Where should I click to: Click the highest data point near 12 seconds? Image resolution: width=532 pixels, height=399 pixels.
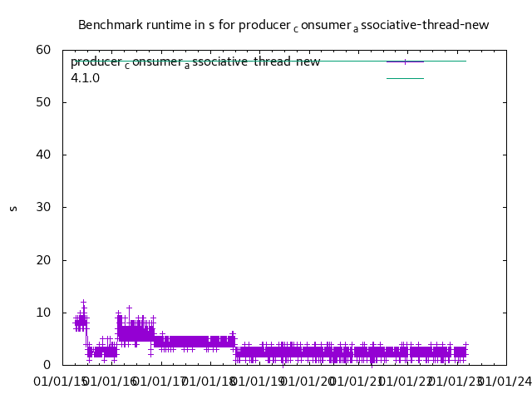coord(83,303)
